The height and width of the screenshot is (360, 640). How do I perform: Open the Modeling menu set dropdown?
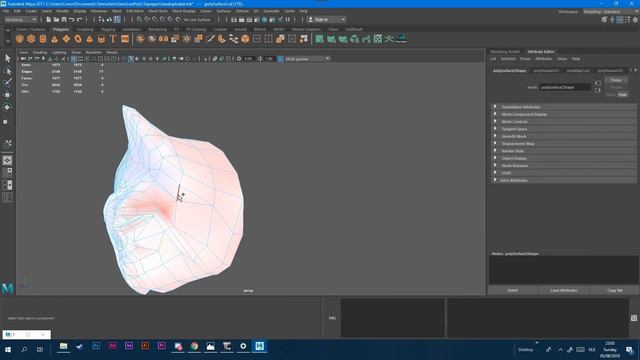[x=21, y=20]
